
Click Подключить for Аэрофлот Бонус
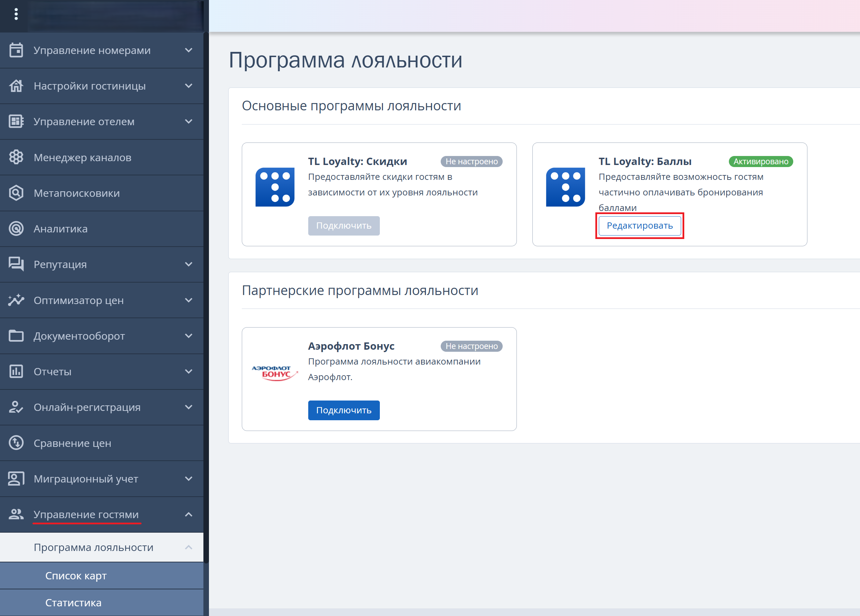[x=344, y=410]
